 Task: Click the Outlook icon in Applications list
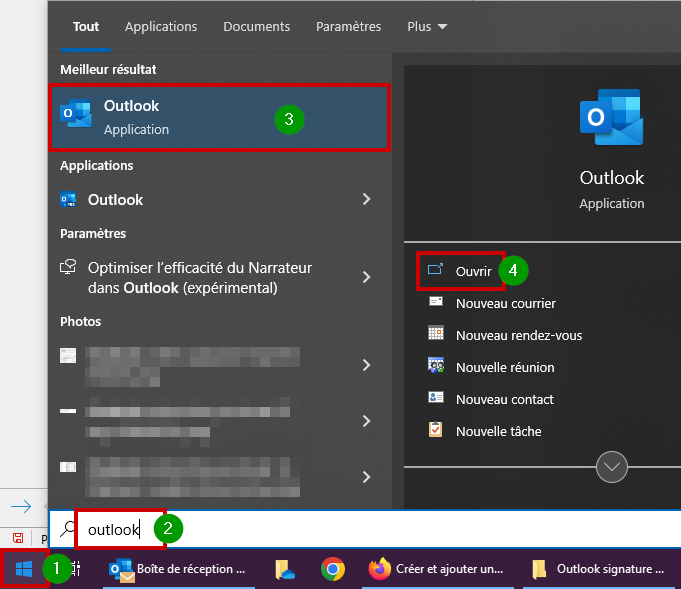(x=68, y=199)
